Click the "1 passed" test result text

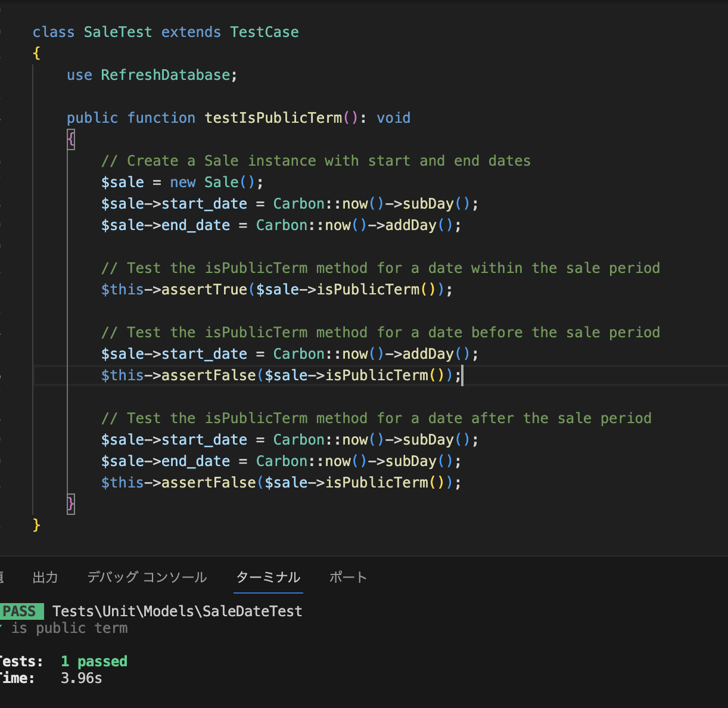[x=94, y=662]
